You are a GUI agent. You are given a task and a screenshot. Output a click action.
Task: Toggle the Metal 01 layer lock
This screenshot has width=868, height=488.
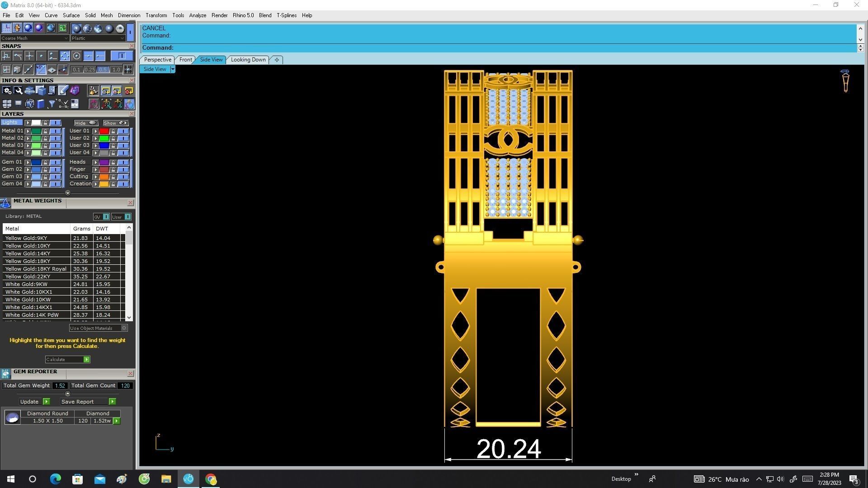(45, 131)
